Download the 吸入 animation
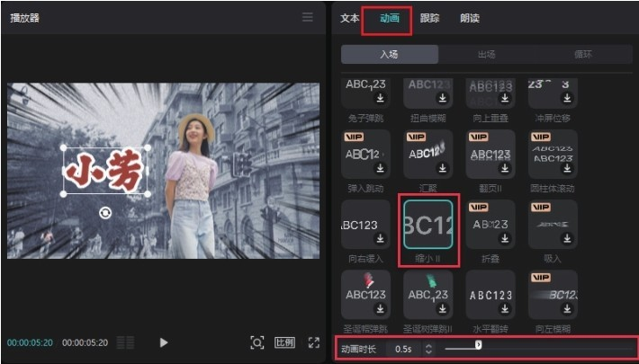 tap(567, 238)
